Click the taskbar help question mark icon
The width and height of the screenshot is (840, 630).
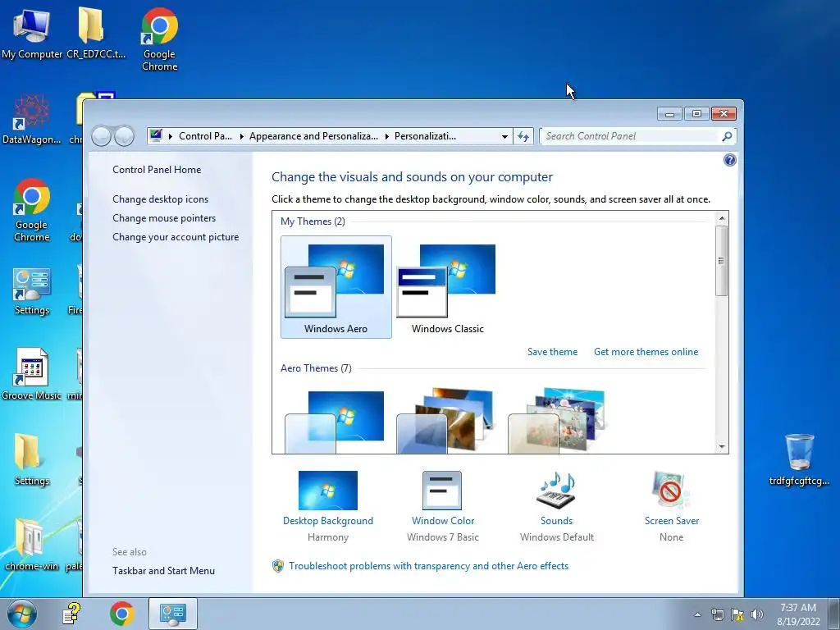71,614
